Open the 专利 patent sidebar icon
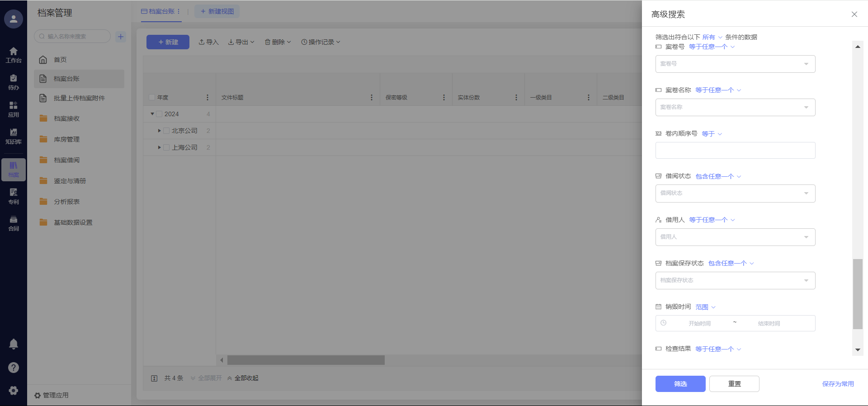This screenshot has height=406, width=868. (x=14, y=196)
